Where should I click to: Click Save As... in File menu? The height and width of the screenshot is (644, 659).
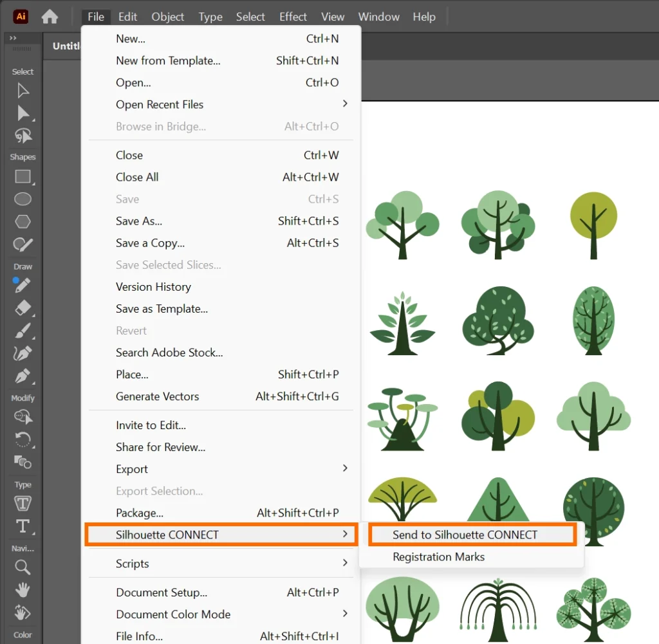(139, 221)
